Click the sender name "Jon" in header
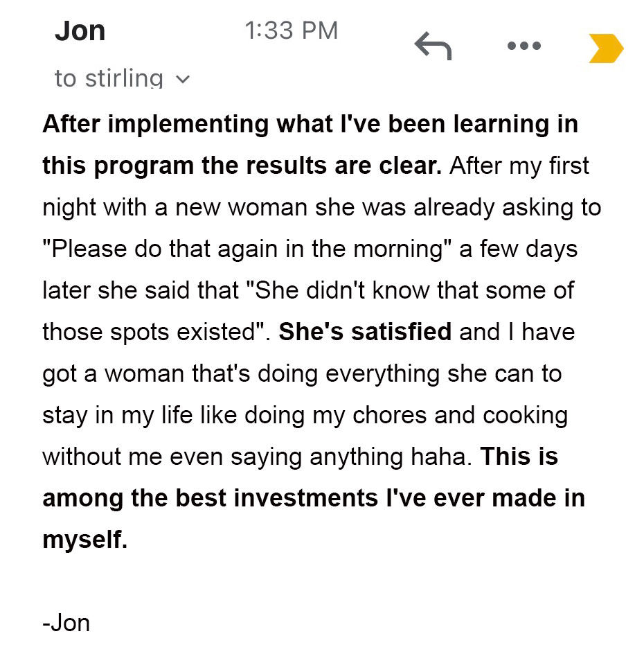This screenshot has height=663, width=644. pos(80,31)
